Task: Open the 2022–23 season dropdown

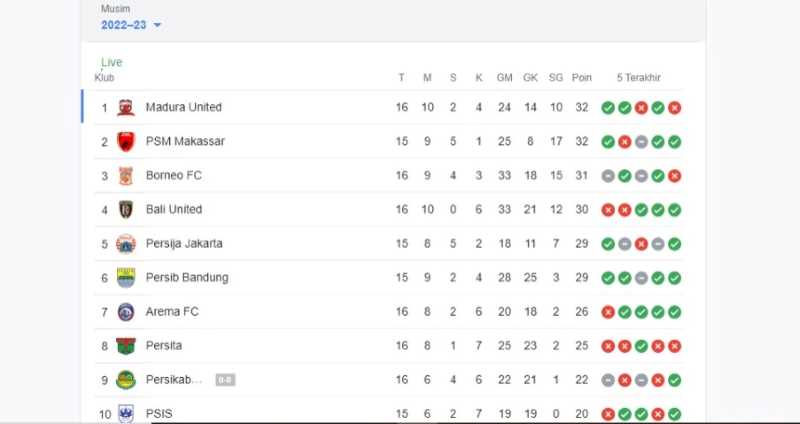Action: 131,25
